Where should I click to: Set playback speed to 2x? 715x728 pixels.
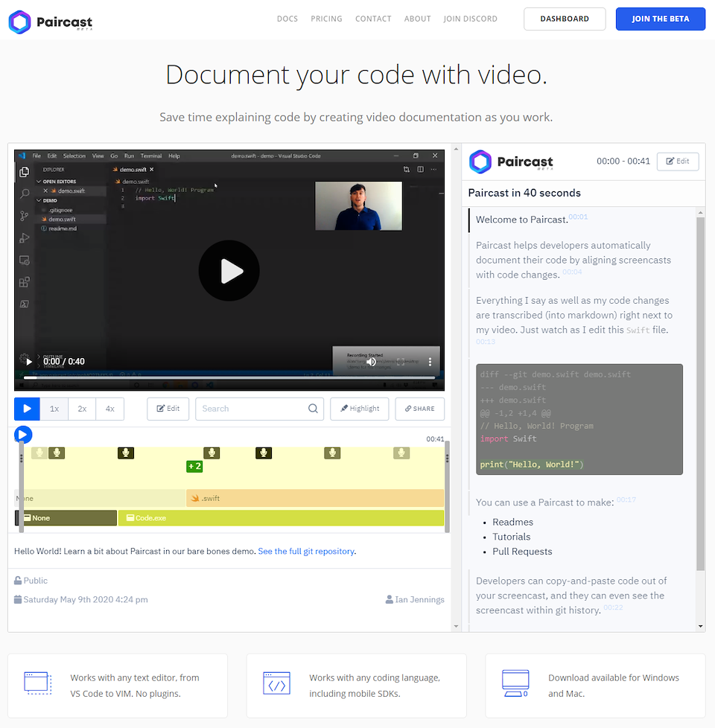coord(82,409)
